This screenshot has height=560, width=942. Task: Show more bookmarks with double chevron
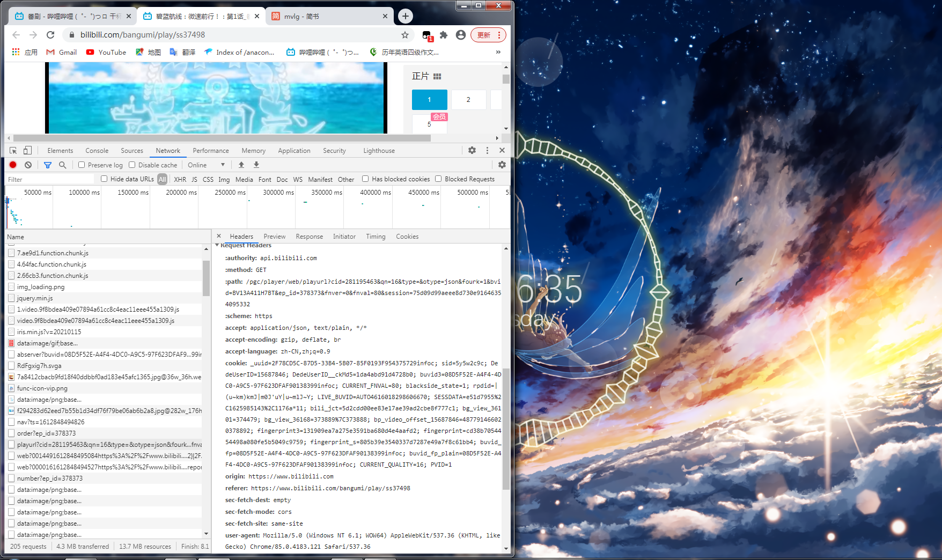pyautogui.click(x=498, y=52)
